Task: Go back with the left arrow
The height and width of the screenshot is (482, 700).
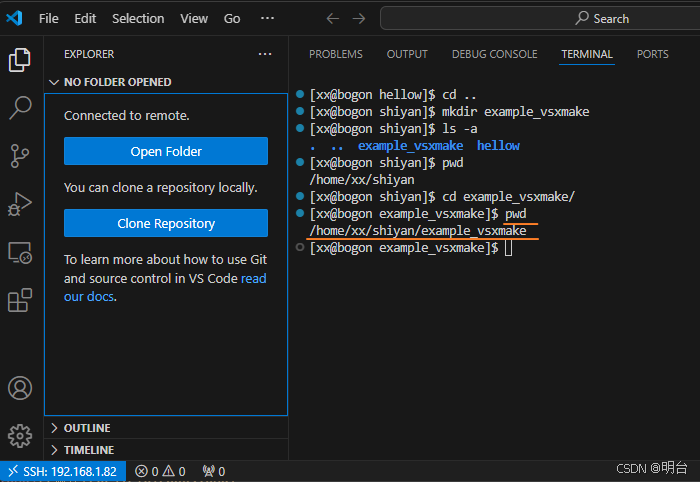Action: [333, 18]
